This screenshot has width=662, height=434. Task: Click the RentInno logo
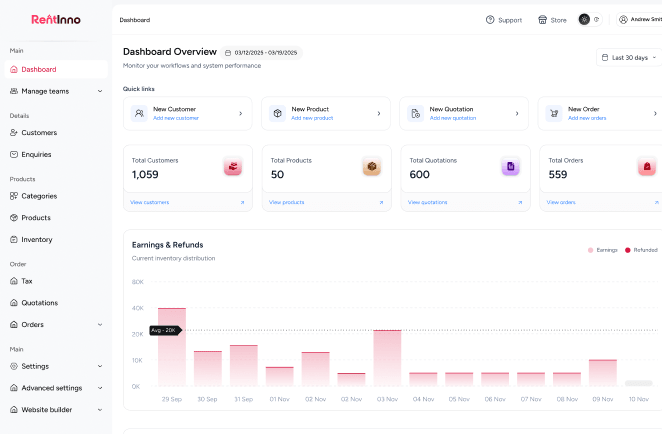pyautogui.click(x=56, y=19)
